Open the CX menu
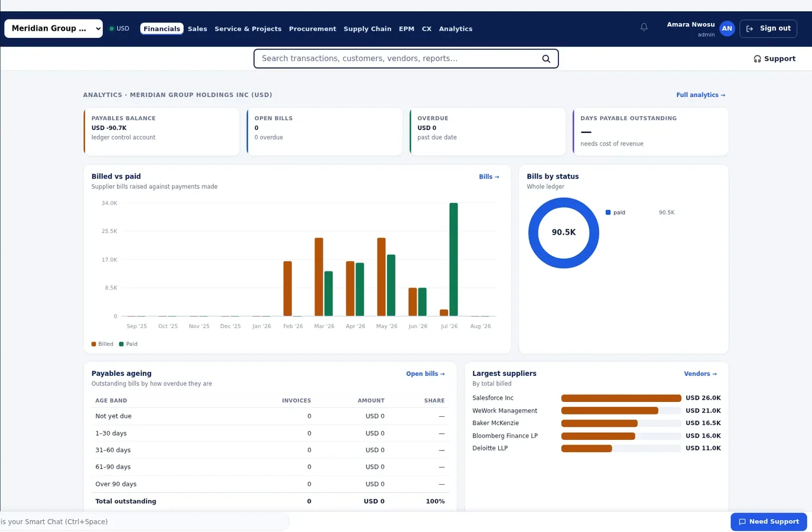This screenshot has height=532, width=812. coord(427,29)
